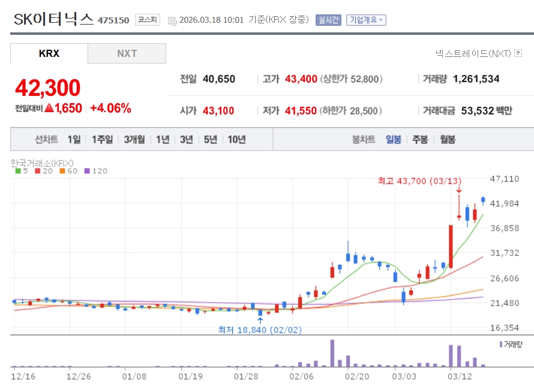Click the tallest volume bar in February
Screen dimensions: 534x392
pos(332,353)
